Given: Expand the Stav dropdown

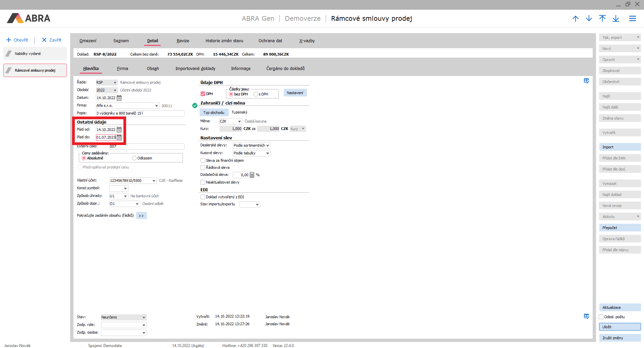Looking at the screenshot, I should pos(144,318).
